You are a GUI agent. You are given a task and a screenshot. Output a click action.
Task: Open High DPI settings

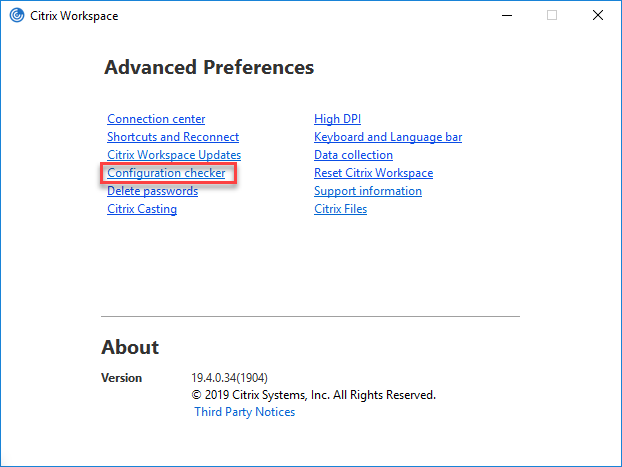click(338, 119)
